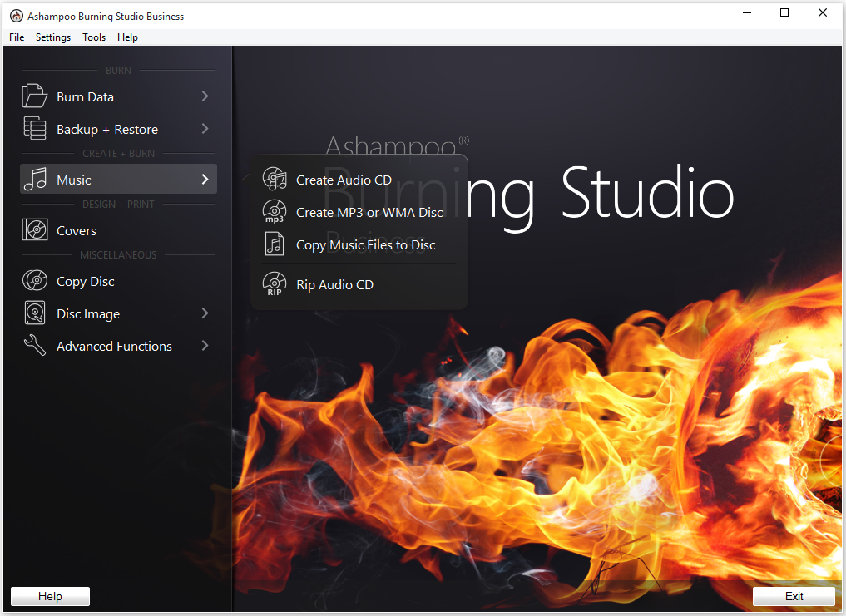Click the Backup + Restore database icon
Screen dimensions: 846x616
tap(35, 128)
